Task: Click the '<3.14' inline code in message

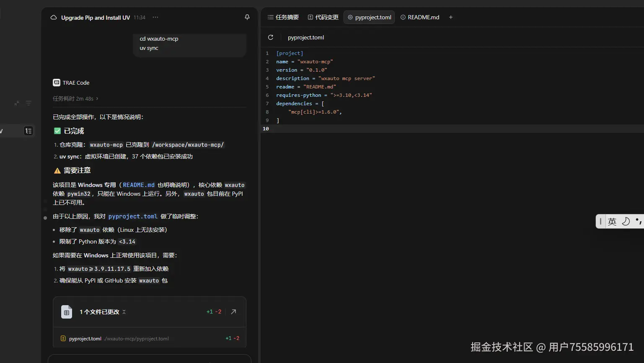Action: 127,241
